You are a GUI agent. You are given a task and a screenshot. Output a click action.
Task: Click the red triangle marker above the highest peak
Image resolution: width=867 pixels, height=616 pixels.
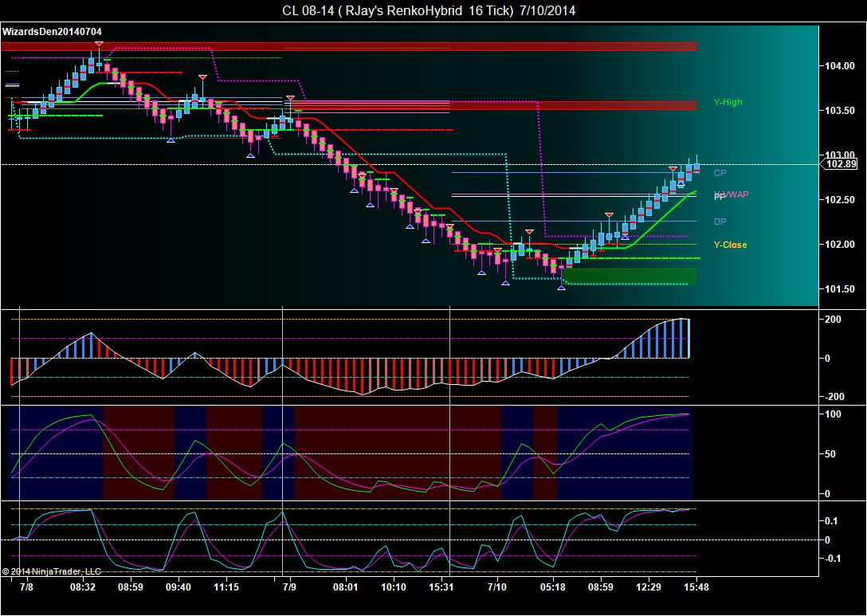coord(99,44)
